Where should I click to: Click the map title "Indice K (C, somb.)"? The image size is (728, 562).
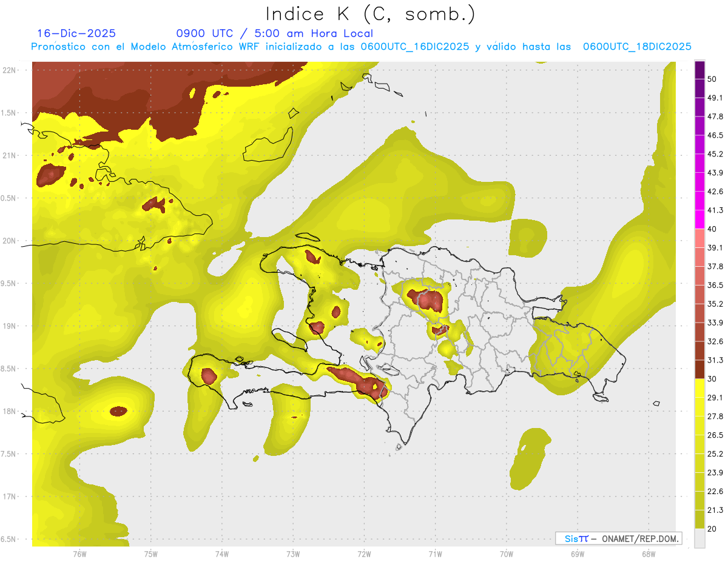coord(371,13)
